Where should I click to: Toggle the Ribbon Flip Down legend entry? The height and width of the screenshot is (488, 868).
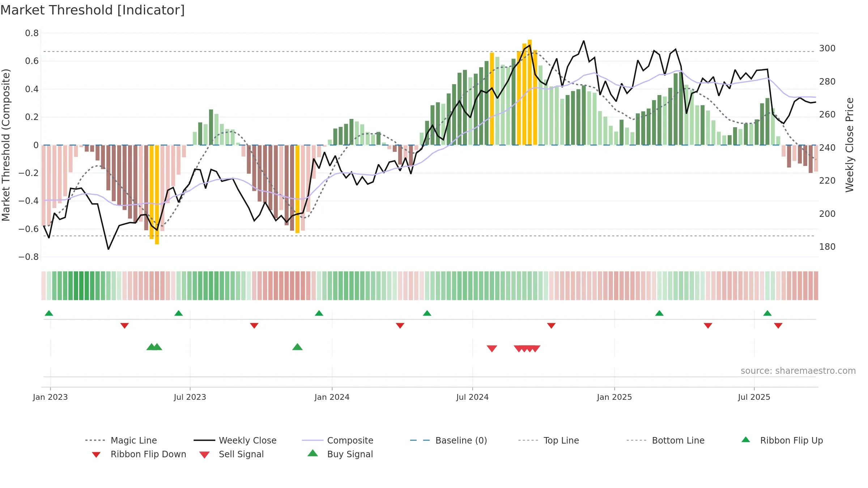pyautogui.click(x=139, y=454)
